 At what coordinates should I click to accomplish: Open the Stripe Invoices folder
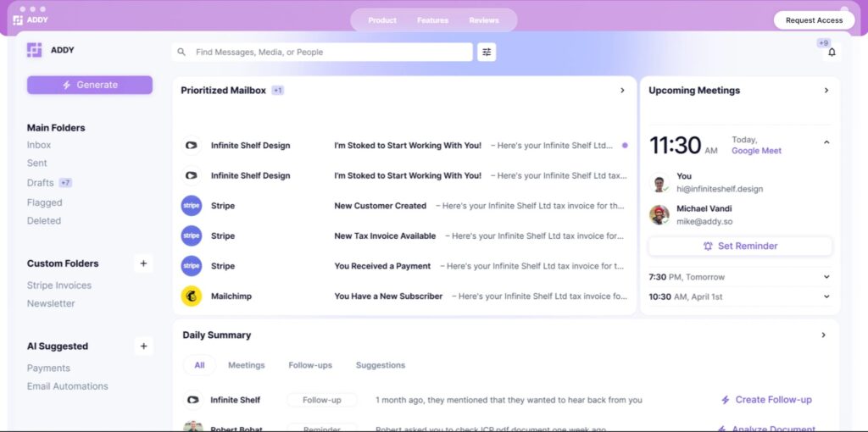(x=59, y=285)
